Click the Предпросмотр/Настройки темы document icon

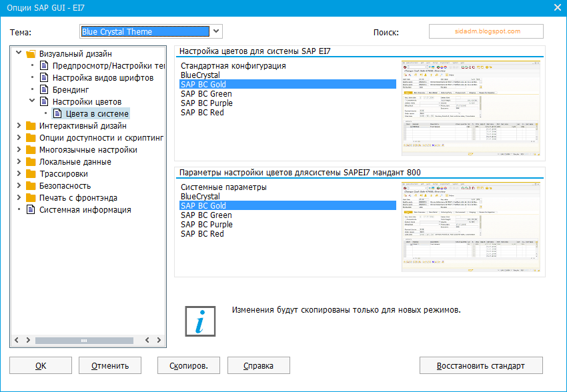tap(44, 66)
